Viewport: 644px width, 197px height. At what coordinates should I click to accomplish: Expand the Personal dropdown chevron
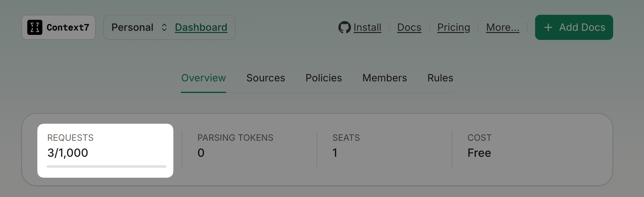click(x=164, y=27)
